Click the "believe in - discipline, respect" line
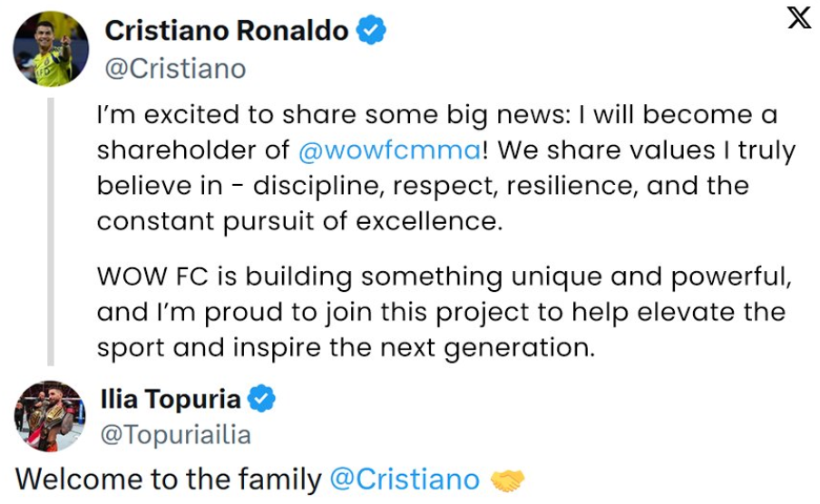This screenshot has width=820, height=504. coord(423,186)
